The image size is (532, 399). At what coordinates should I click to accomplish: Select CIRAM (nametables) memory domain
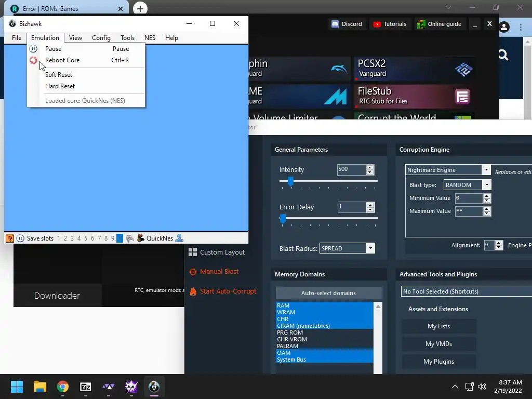click(x=325, y=326)
